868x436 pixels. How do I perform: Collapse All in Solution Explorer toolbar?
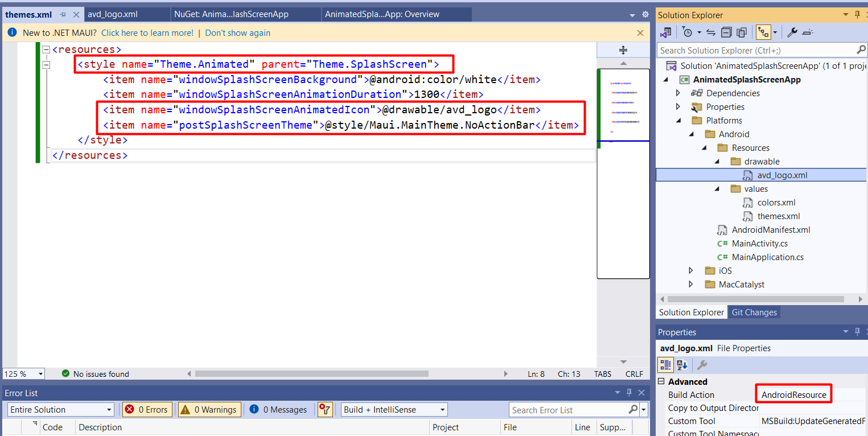(727, 32)
